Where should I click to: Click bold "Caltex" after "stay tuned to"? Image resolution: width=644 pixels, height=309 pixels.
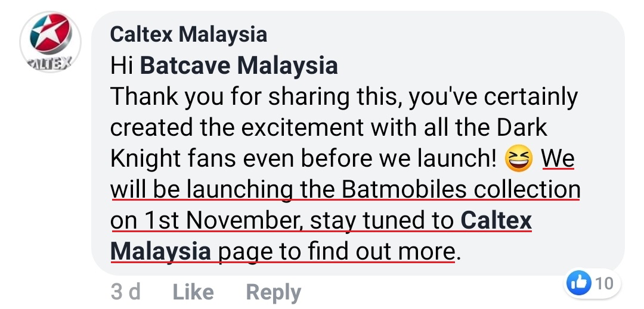[x=496, y=220]
